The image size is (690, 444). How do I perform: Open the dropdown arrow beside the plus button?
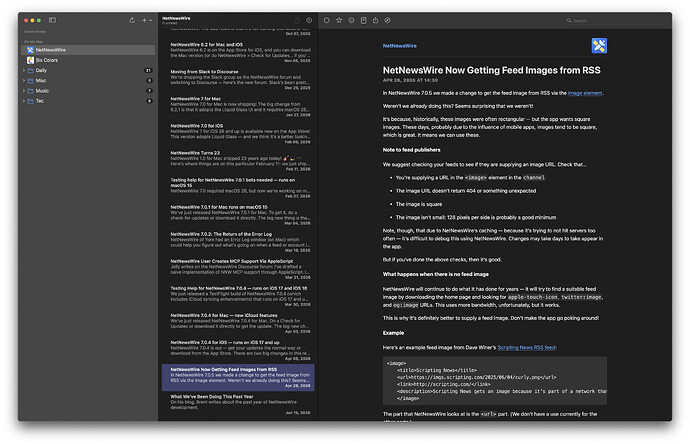(x=150, y=20)
